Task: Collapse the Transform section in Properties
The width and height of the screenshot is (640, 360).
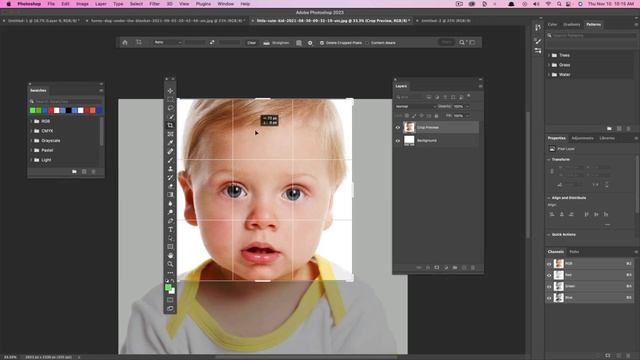Action: pyautogui.click(x=549, y=160)
